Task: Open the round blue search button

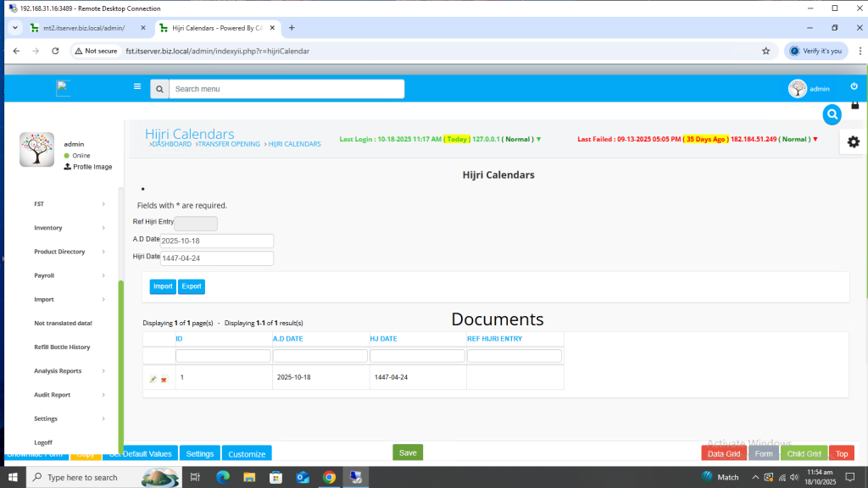Action: click(x=832, y=114)
